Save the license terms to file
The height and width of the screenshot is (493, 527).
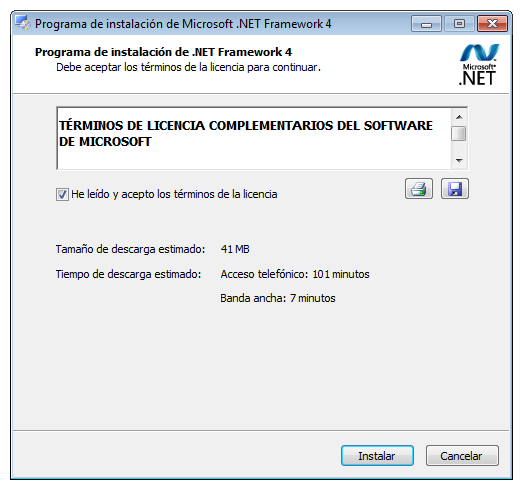(455, 189)
